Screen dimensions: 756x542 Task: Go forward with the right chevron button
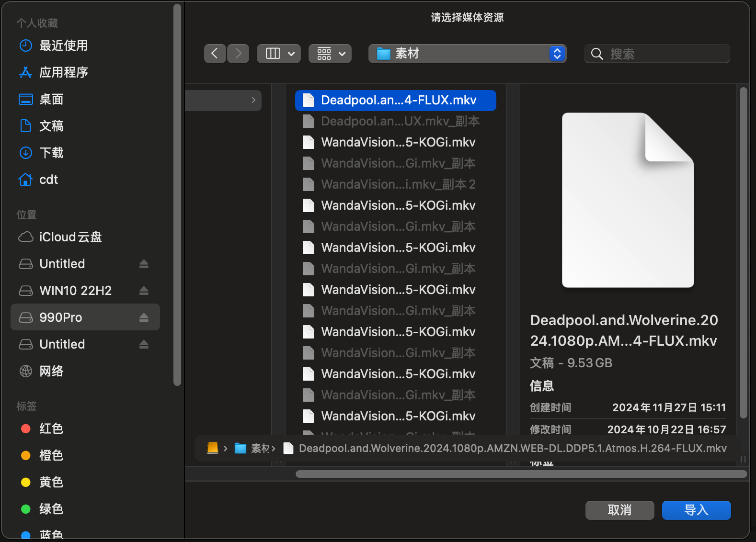[238, 54]
